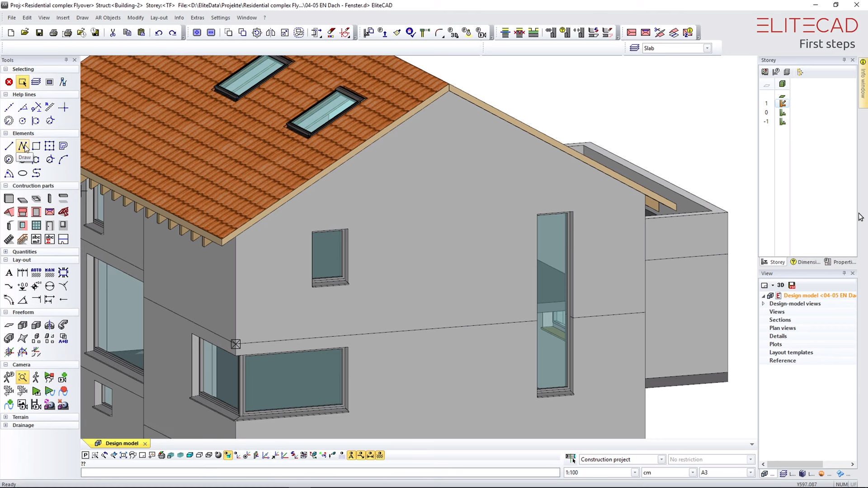The height and width of the screenshot is (488, 868).
Task: Toggle storey -1 visibility icon
Action: pos(783,122)
